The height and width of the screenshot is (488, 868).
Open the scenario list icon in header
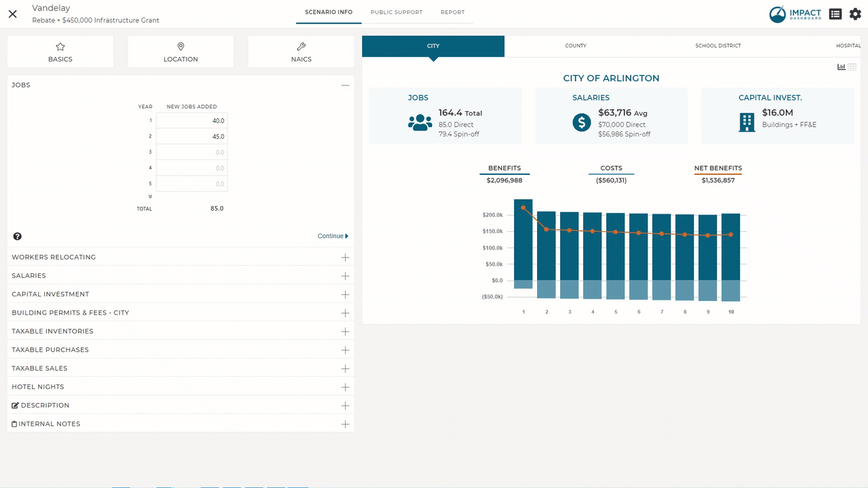835,14
